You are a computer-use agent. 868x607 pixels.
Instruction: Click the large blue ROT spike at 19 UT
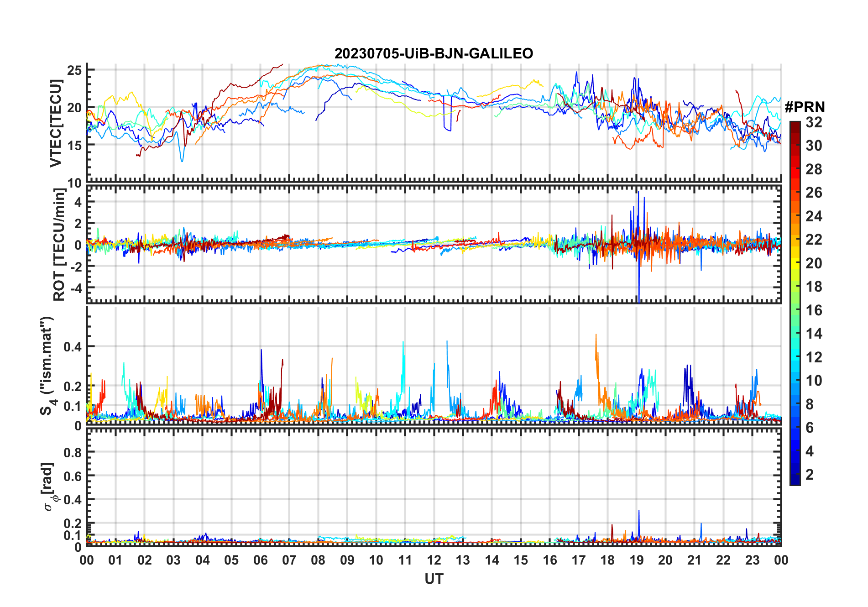click(639, 246)
